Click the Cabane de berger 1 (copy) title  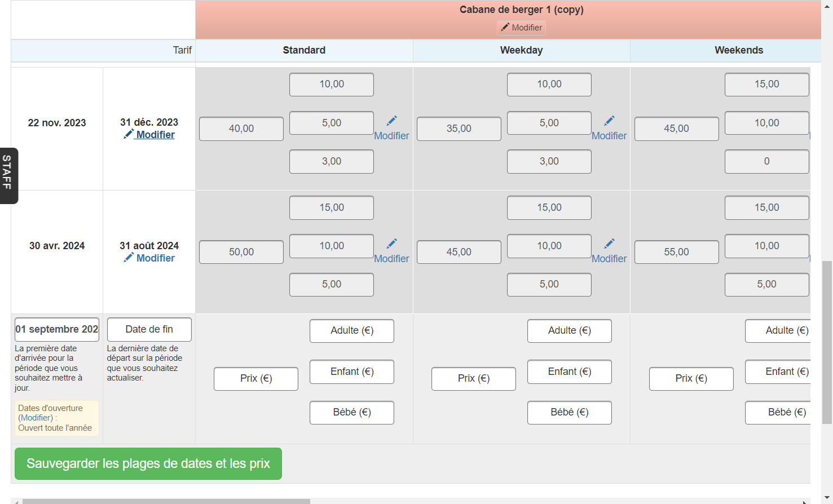pyautogui.click(x=522, y=10)
